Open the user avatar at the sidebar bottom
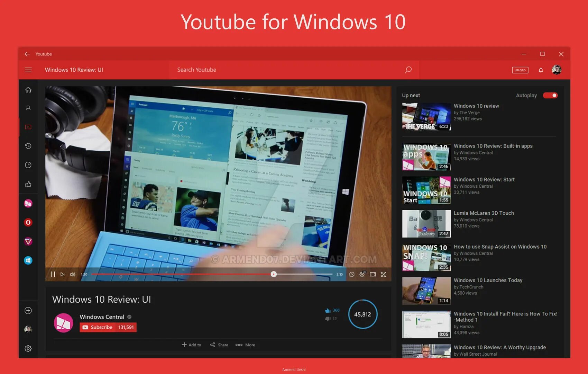The height and width of the screenshot is (374, 588). (x=28, y=329)
